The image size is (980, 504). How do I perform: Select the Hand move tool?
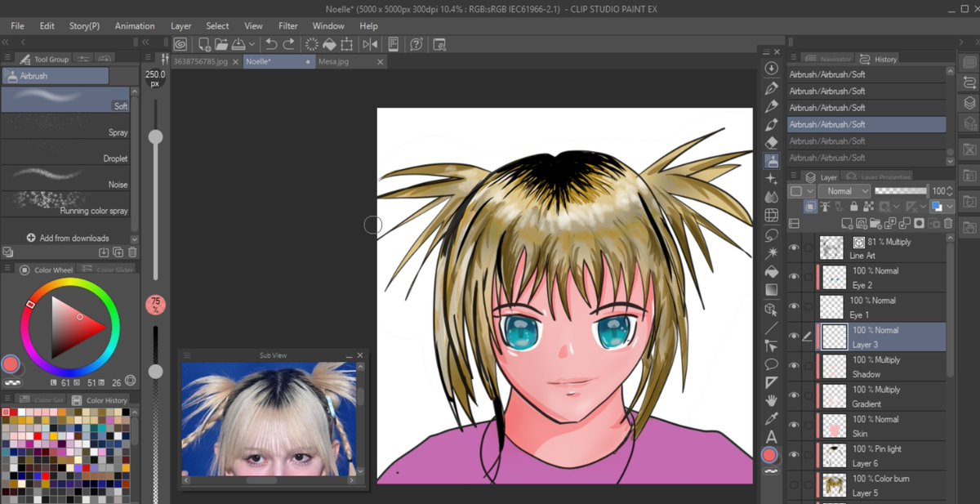771,400
